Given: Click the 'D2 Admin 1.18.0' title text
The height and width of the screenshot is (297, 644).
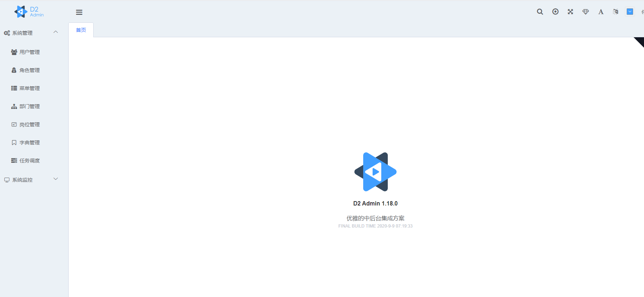Looking at the screenshot, I should coord(375,203).
